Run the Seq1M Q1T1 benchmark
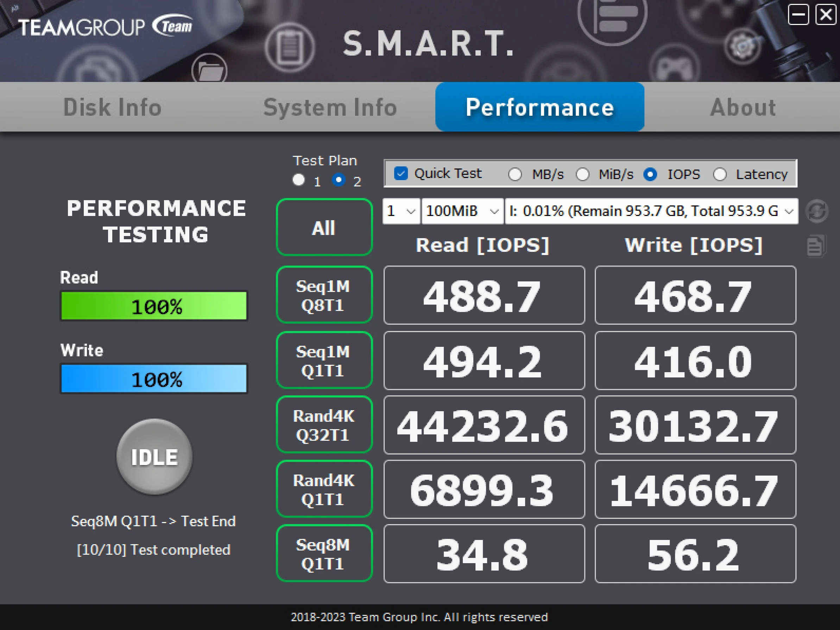This screenshot has height=630, width=840. pos(324,360)
